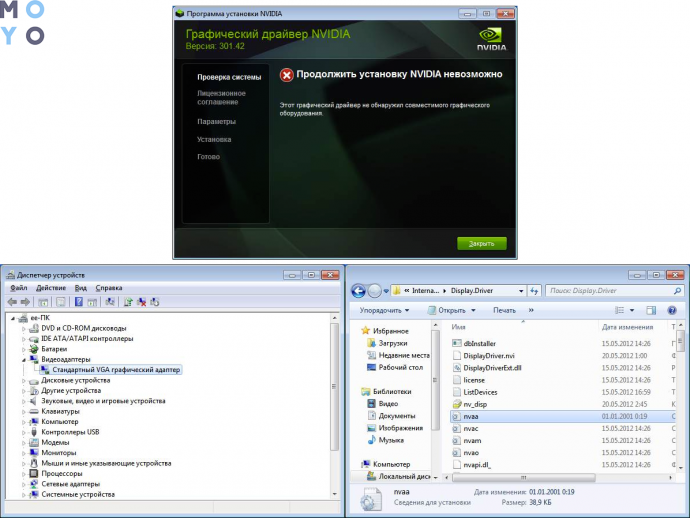
Task: Click Печать in Explorer toolbar
Action: tap(504, 310)
